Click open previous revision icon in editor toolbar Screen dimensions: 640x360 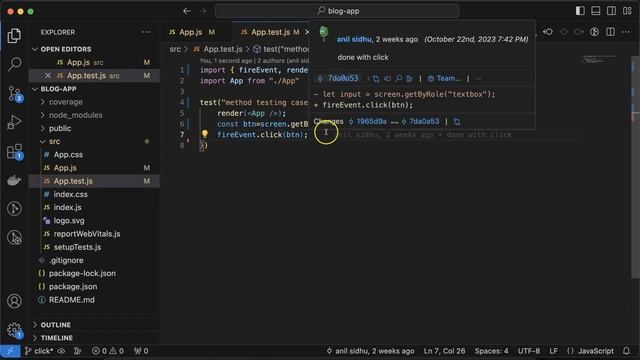(548, 32)
